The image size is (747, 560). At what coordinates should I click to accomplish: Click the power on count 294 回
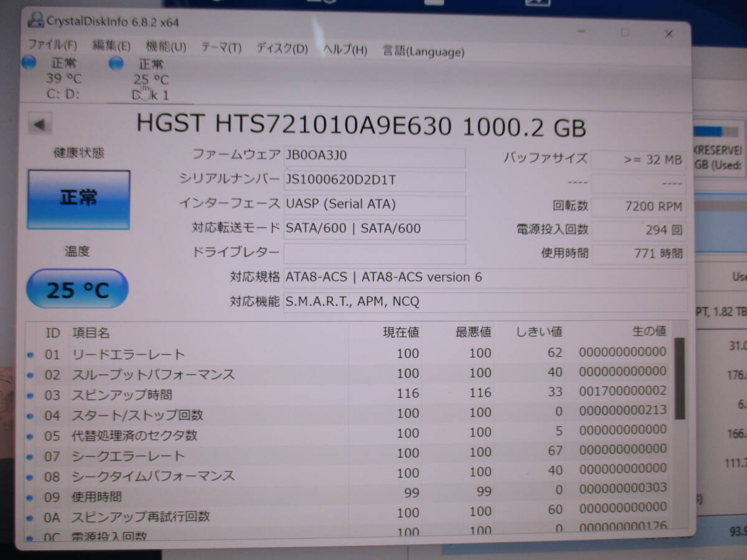click(x=638, y=230)
